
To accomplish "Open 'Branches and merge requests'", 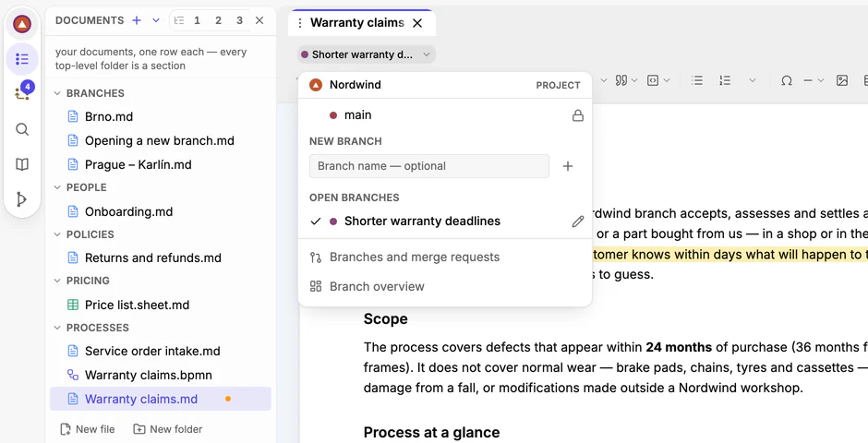I will tap(445, 257).
